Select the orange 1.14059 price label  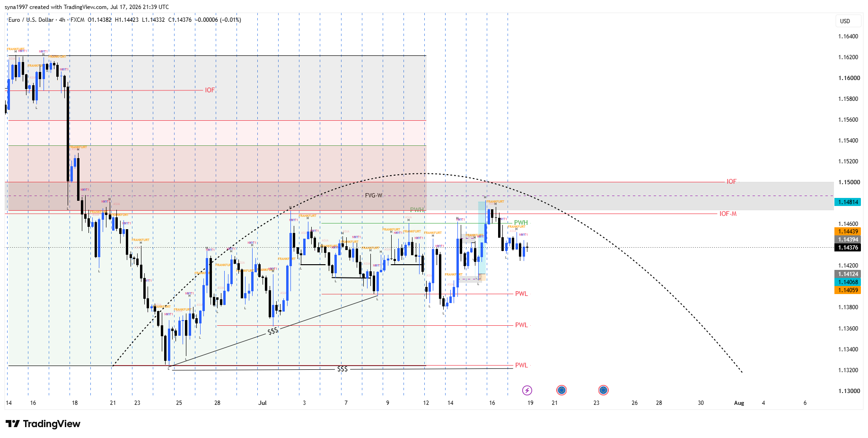pos(848,290)
